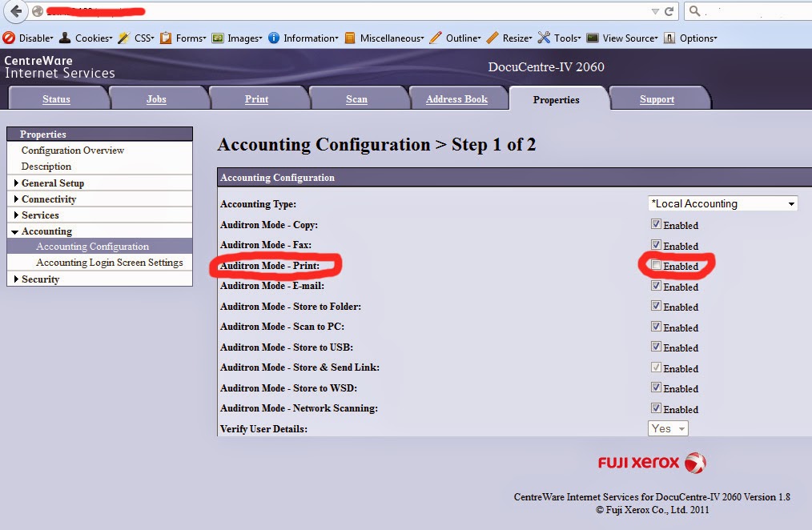The width and height of the screenshot is (812, 530).
Task: Select Accounting Configuration sidebar item
Action: (x=99, y=247)
